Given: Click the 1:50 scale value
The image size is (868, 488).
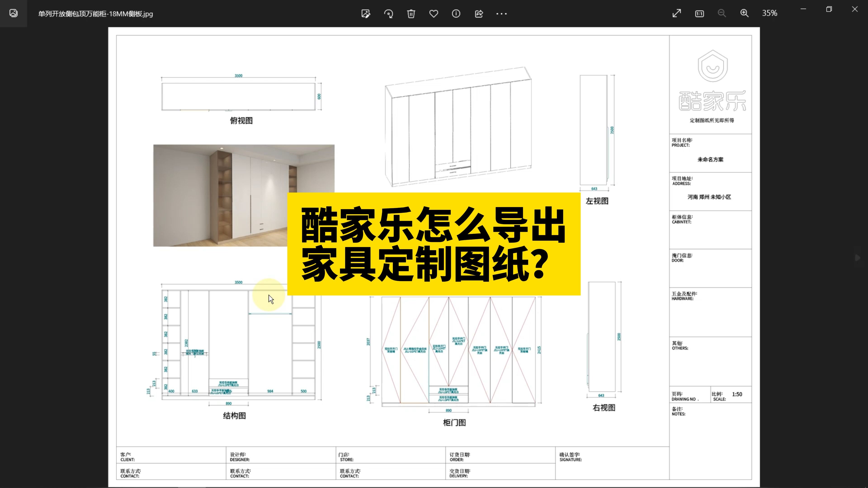Looking at the screenshot, I should tap(737, 394).
